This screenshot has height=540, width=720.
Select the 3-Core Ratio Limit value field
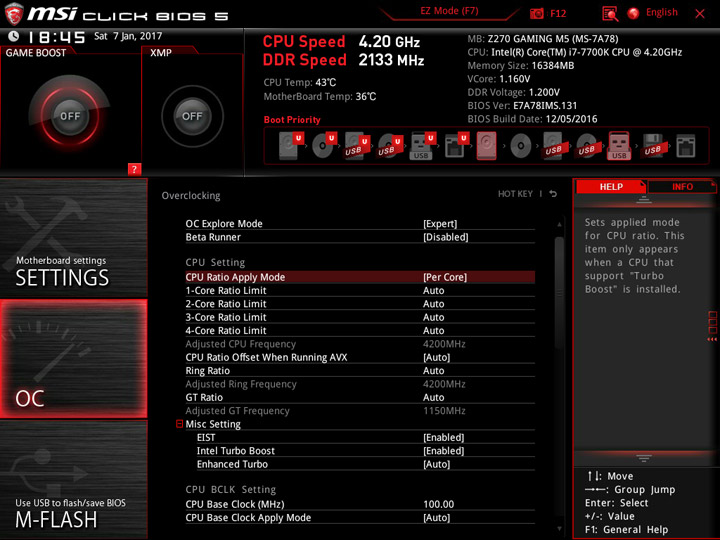pos(433,317)
